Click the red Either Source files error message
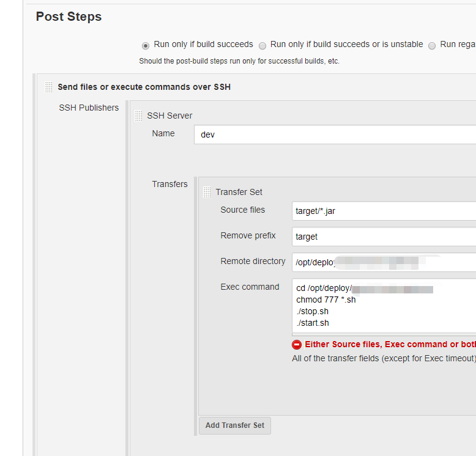 [390, 345]
